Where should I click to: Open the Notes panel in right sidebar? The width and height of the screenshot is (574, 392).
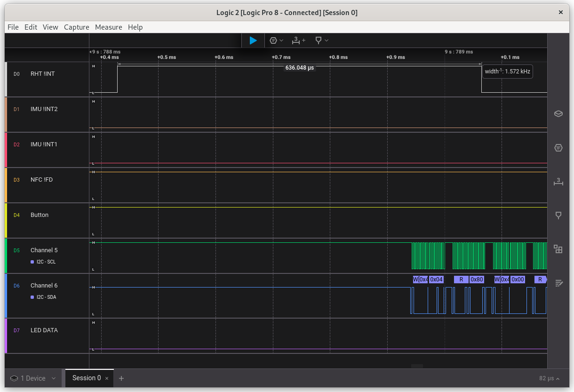pyautogui.click(x=558, y=283)
